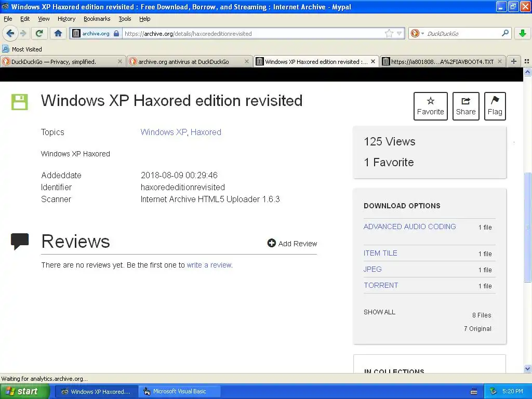This screenshot has height=399, width=532.
Task: Open the Downloads green arrow button
Action: coord(523,33)
